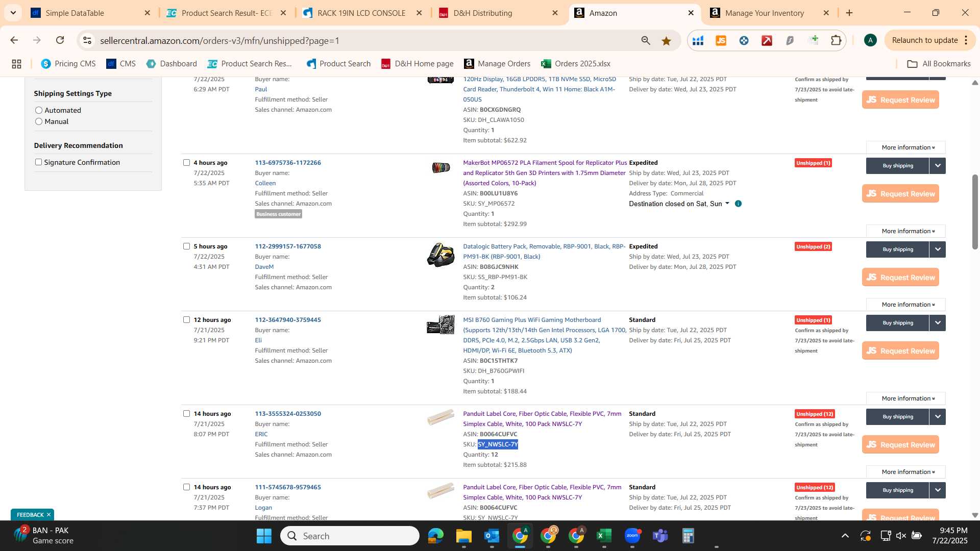Image resolution: width=980 pixels, height=551 pixels.
Task: Select Manual shipping settings type
Action: tap(39, 121)
